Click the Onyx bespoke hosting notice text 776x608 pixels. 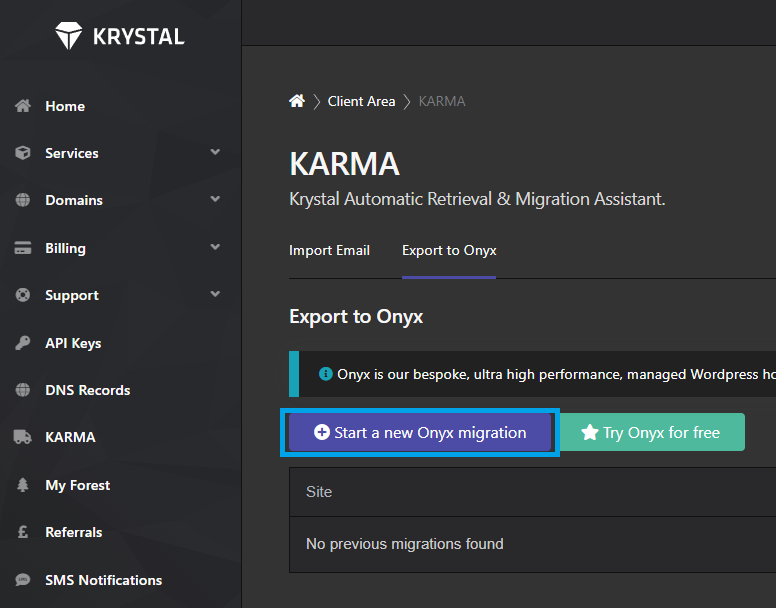coord(556,374)
